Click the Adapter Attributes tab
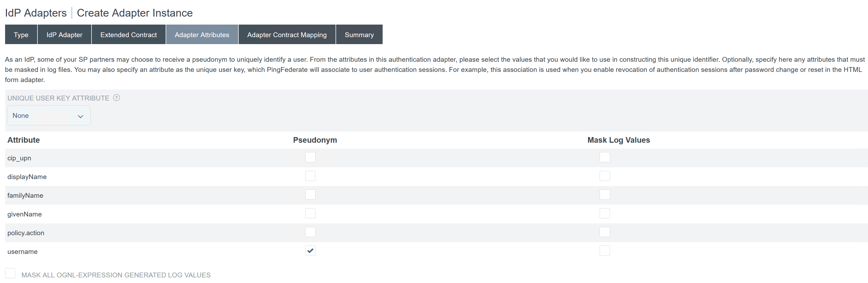This screenshot has height=283, width=868. click(x=201, y=34)
